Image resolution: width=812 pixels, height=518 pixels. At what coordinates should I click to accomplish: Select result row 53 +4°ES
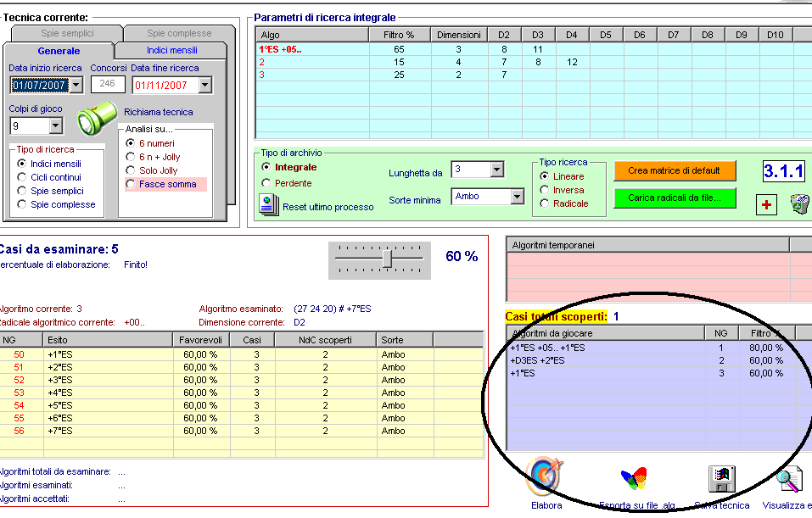tap(241, 393)
